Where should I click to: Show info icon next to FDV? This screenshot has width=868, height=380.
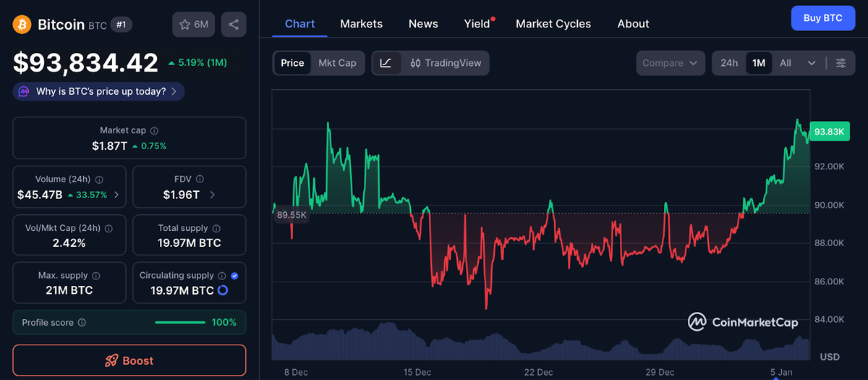tap(200, 180)
